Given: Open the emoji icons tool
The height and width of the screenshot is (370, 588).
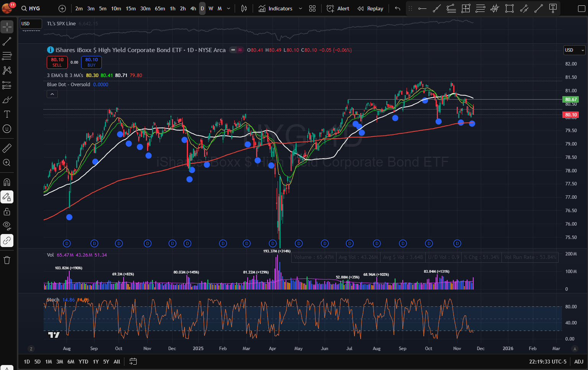Looking at the screenshot, I should coord(7,129).
